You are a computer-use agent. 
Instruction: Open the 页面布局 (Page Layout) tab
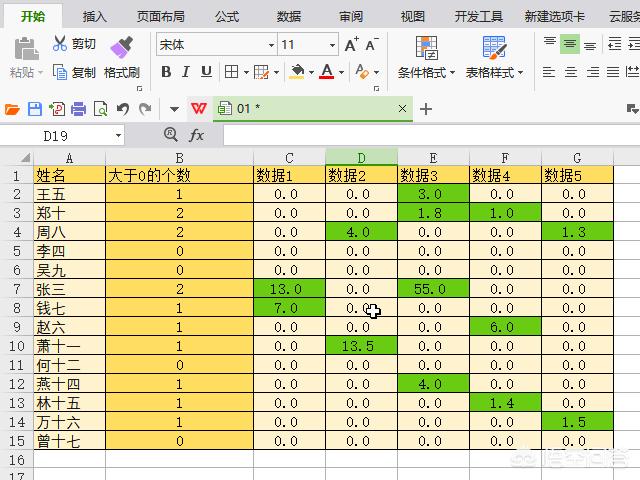tap(160, 16)
